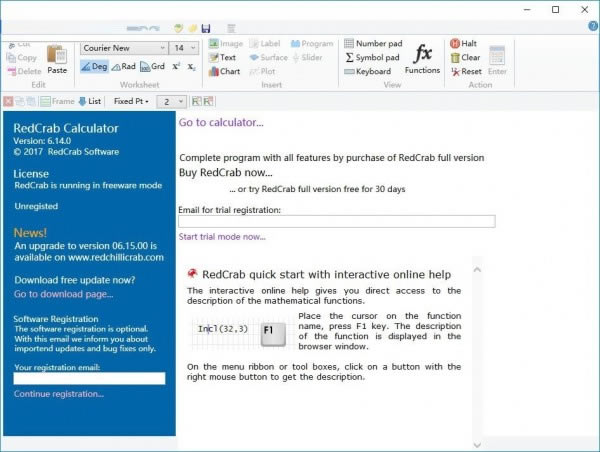This screenshot has width=600, height=452.
Task: Switch angle mode to Rad
Action: pos(122,67)
